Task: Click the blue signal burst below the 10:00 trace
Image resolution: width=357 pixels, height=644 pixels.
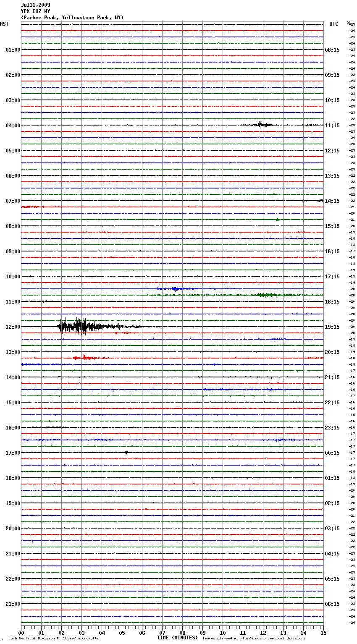Action: point(176,289)
